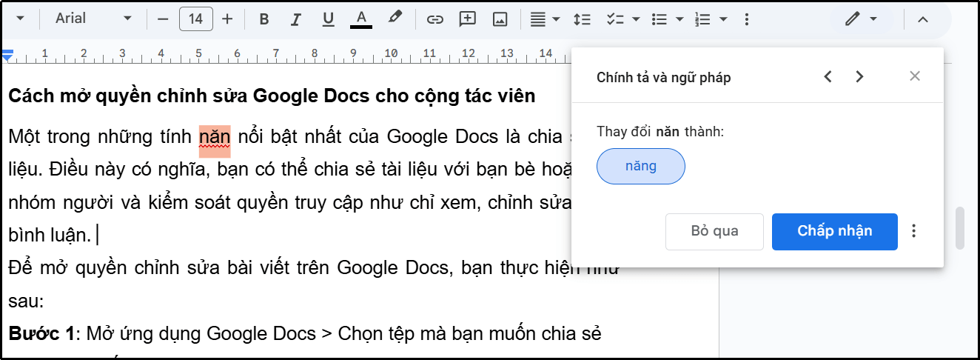Viewport: 980px width, 360px height.
Task: Go to the previous spelling suggestion
Action: pos(828,76)
